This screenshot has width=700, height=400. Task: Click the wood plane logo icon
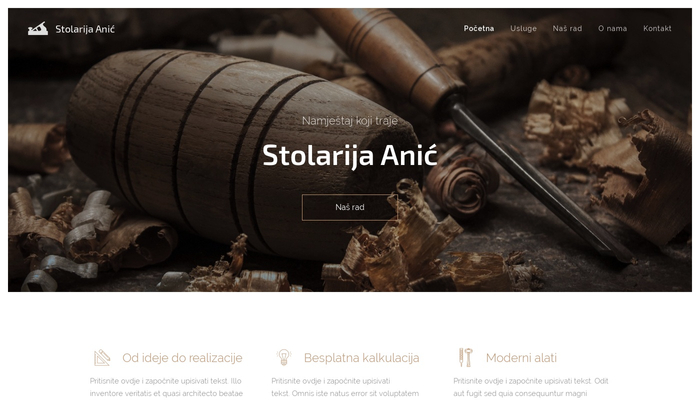[38, 29]
